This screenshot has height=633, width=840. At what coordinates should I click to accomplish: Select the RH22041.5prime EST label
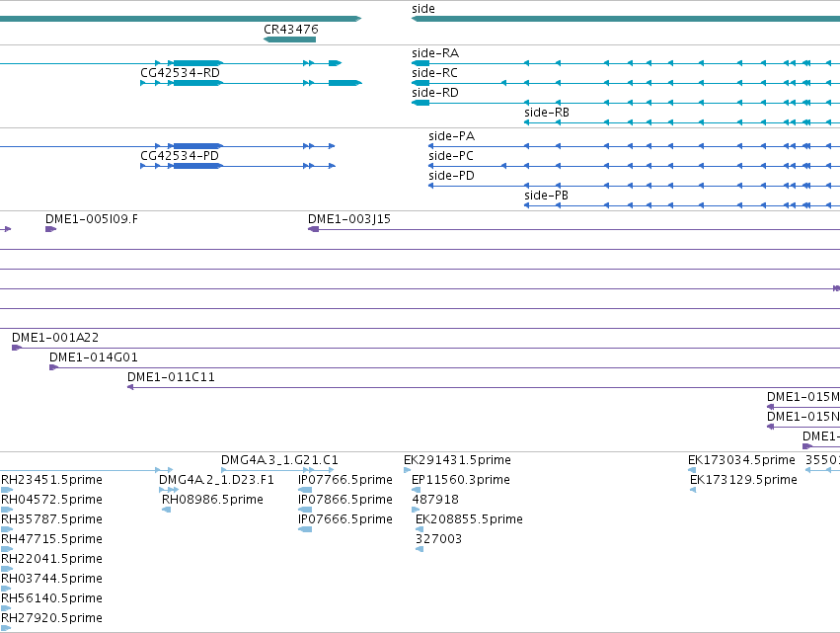click(51, 560)
